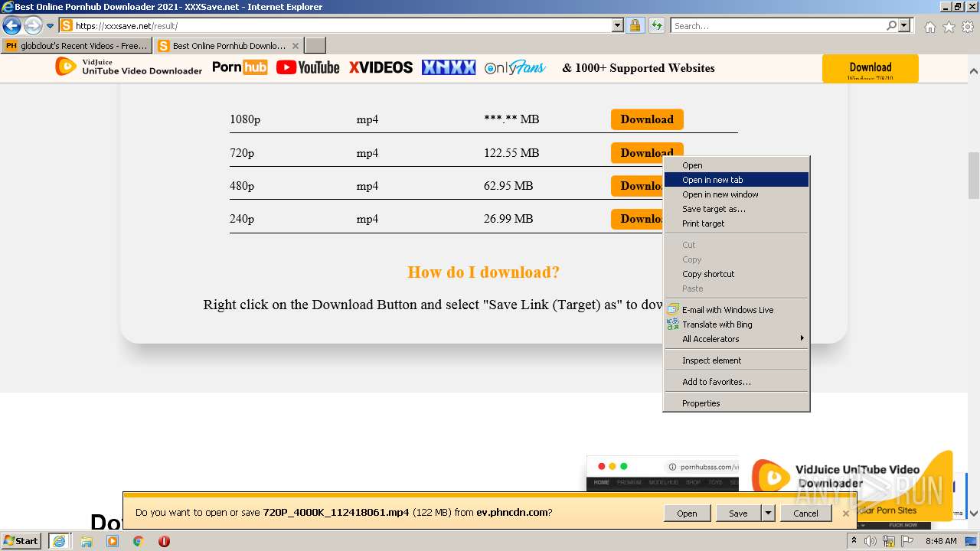Click the refresh page icon
The width and height of the screenshot is (980, 551).
(656, 26)
